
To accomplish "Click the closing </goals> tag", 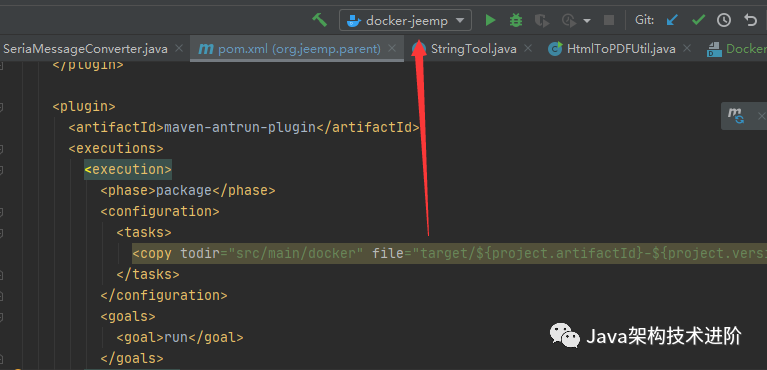I will (132, 359).
